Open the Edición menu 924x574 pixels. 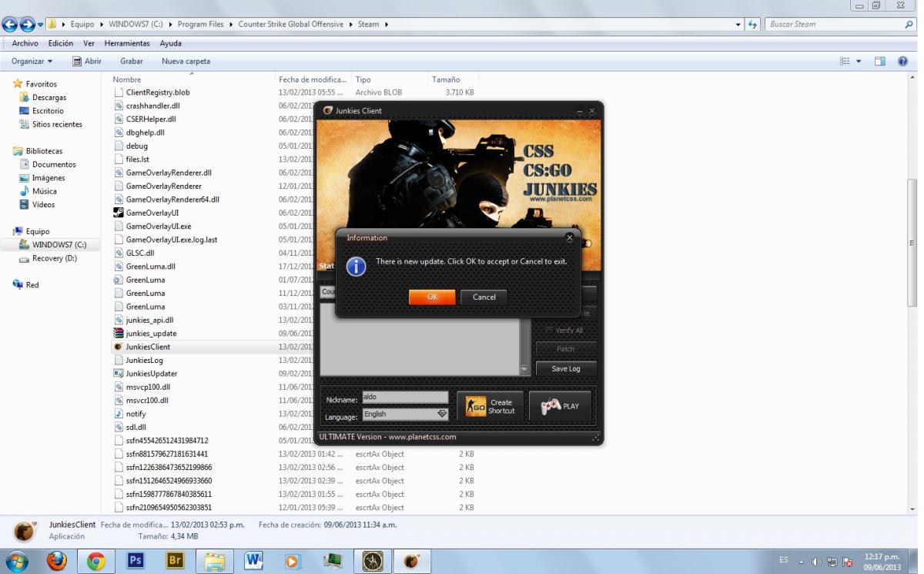pyautogui.click(x=61, y=43)
